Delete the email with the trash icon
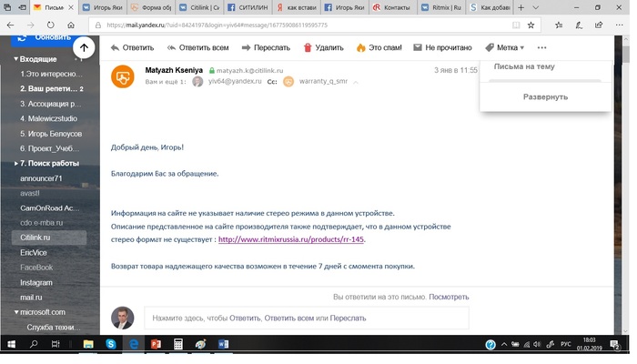 [x=308, y=47]
